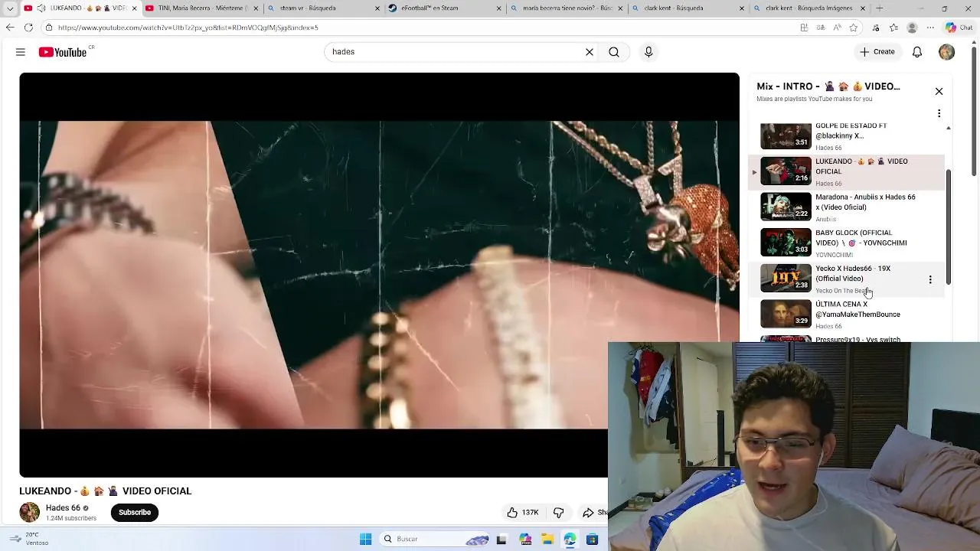Click the Windows taskbar Buscar search box
980x551 pixels.
[x=434, y=540]
